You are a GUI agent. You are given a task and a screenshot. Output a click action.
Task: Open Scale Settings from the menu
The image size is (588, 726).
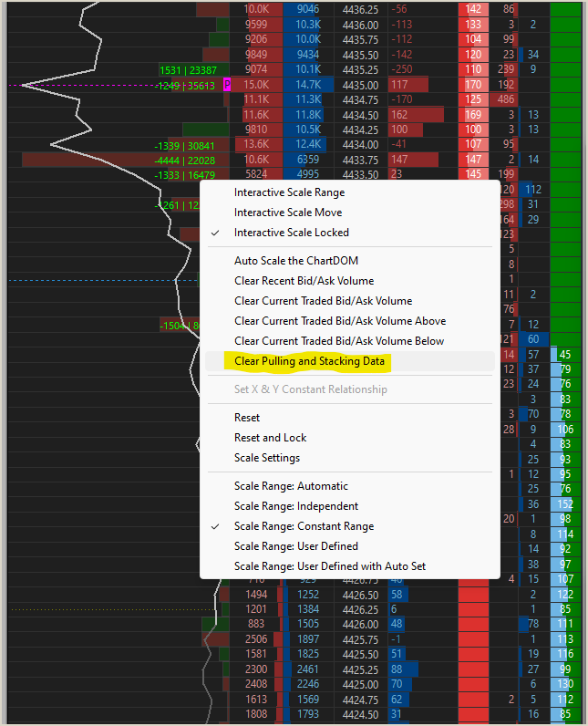coord(350,458)
